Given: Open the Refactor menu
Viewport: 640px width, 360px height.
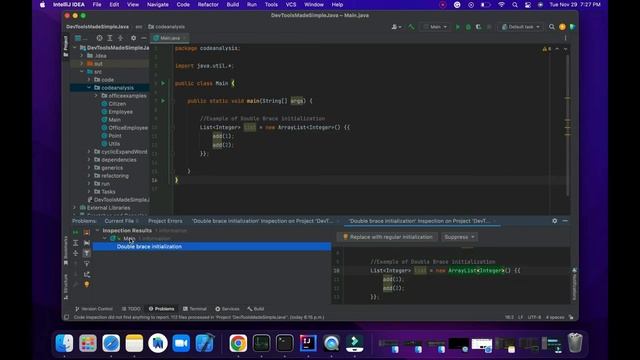Looking at the screenshot, I should 208,5.
